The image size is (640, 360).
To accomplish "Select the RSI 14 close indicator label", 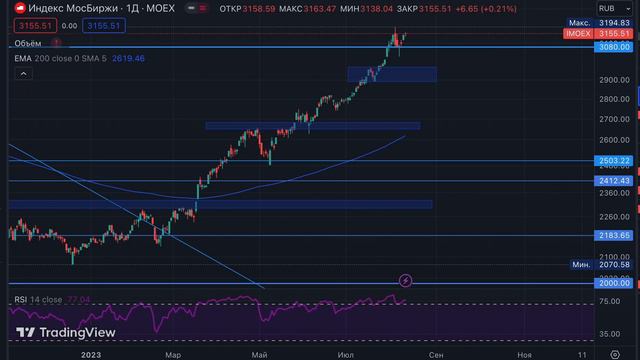I will [38, 300].
